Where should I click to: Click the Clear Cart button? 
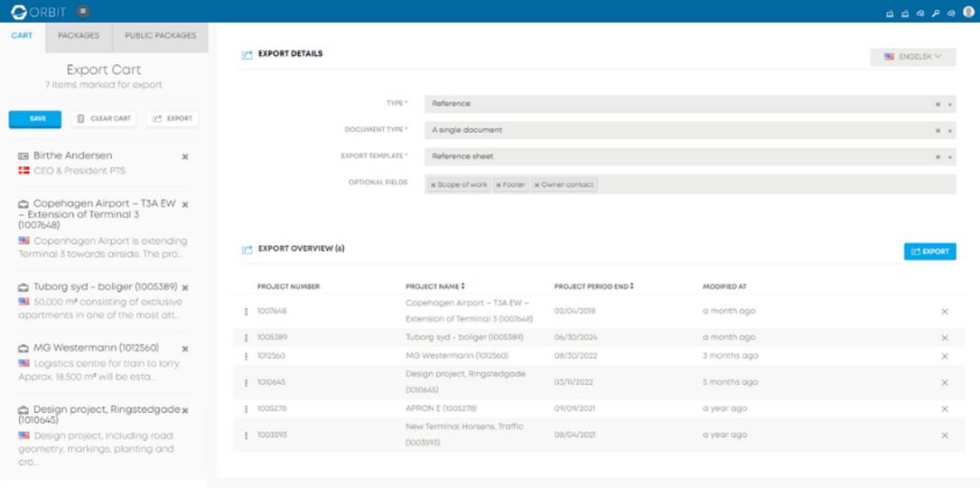[104, 118]
